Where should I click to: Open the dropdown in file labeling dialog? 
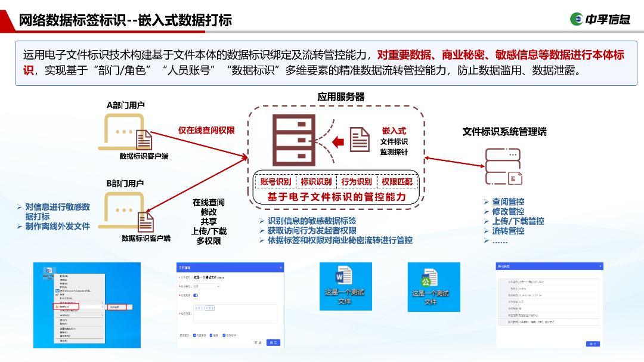[x=206, y=287]
